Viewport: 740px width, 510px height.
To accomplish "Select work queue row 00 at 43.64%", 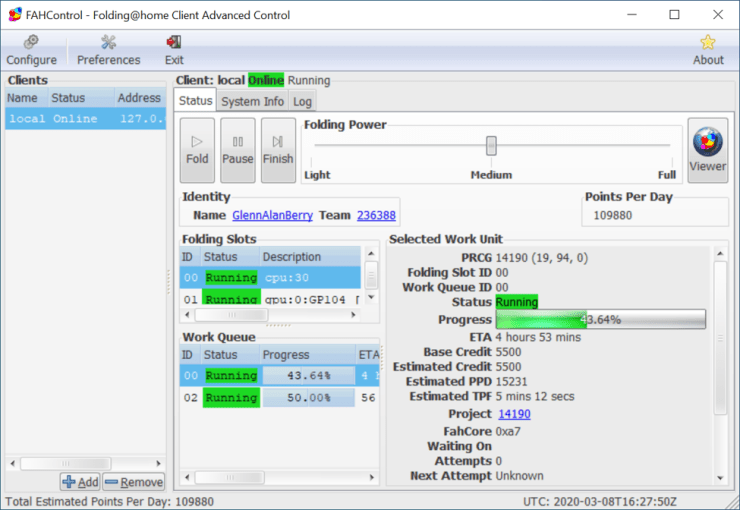I will coord(279,376).
